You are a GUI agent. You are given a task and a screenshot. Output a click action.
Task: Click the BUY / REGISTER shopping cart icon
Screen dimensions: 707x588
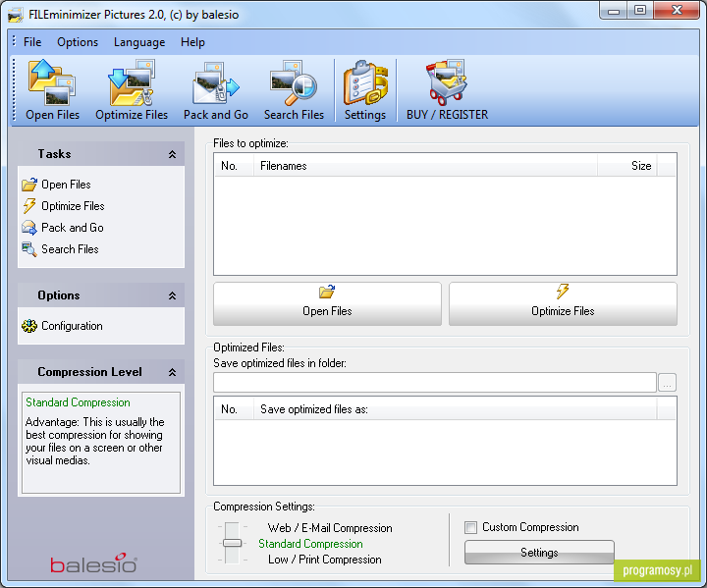pos(447,82)
